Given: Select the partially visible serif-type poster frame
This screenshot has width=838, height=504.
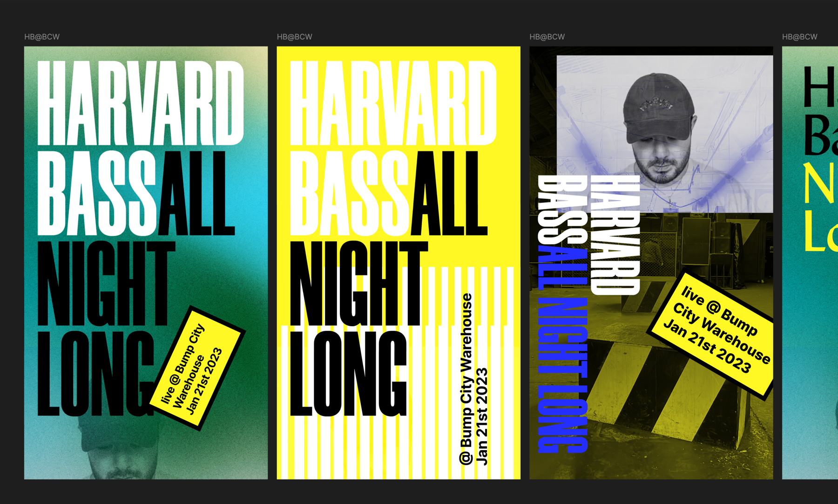Looking at the screenshot, I should click(x=810, y=263).
